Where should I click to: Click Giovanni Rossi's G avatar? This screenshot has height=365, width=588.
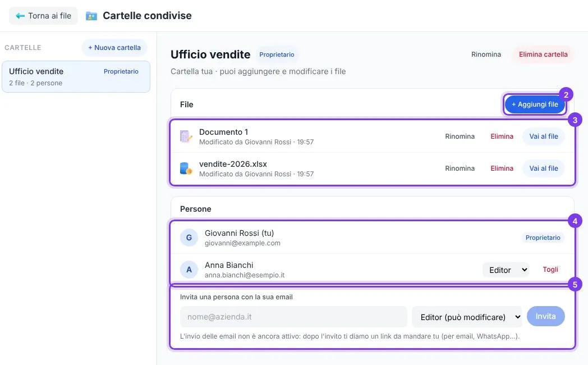coord(189,238)
